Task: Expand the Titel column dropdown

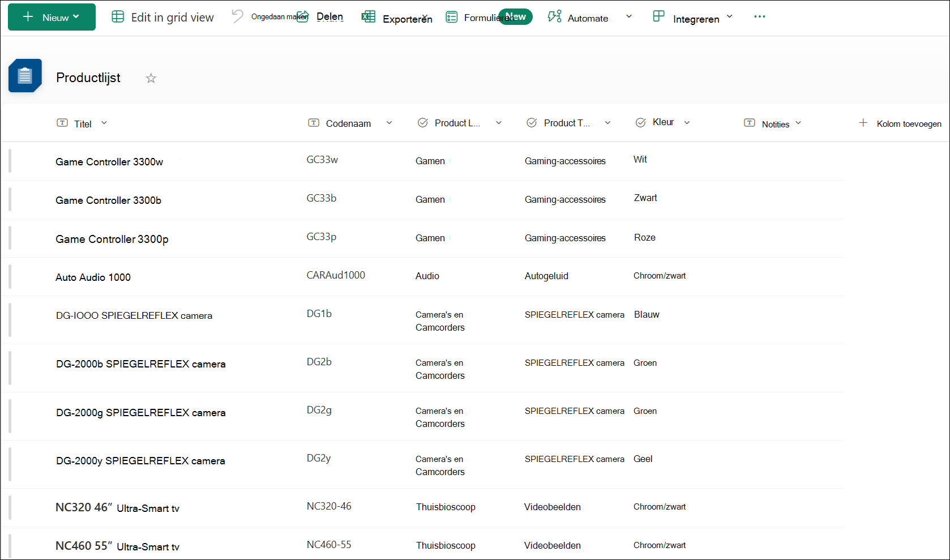Action: [x=104, y=123]
